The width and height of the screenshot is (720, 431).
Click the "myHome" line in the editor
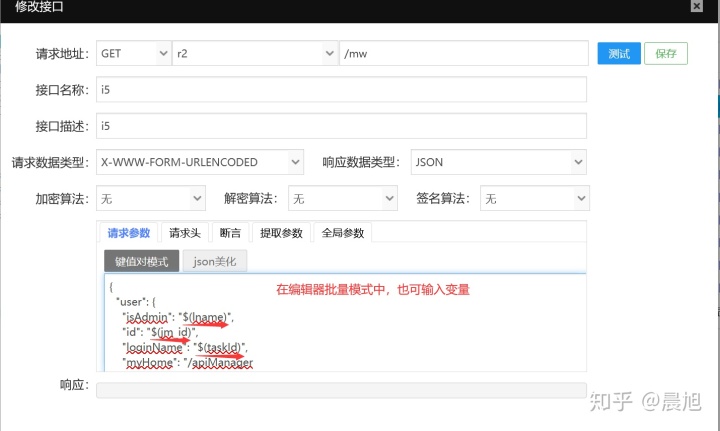click(187, 363)
